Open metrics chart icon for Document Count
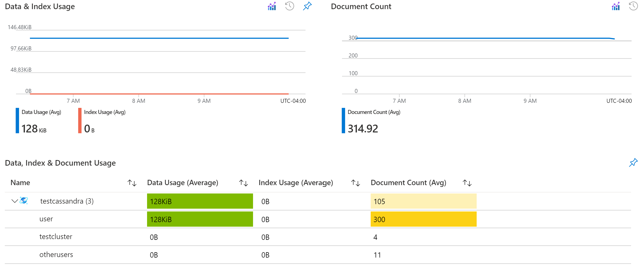The width and height of the screenshot is (644, 273). pyautogui.click(x=615, y=6)
